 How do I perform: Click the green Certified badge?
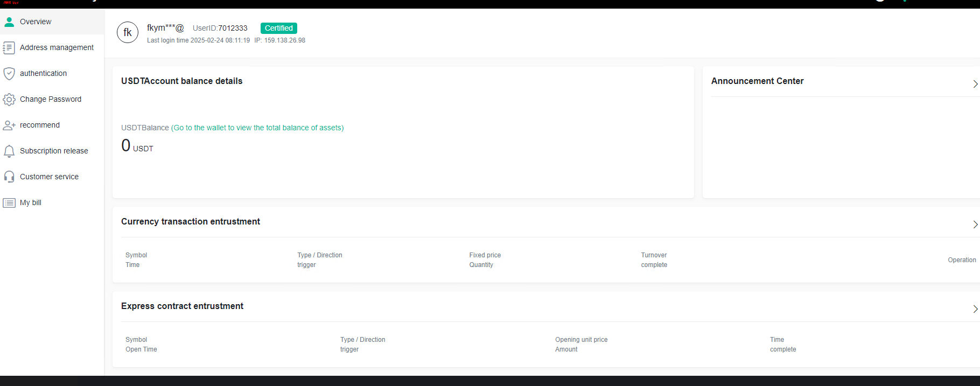click(278, 28)
